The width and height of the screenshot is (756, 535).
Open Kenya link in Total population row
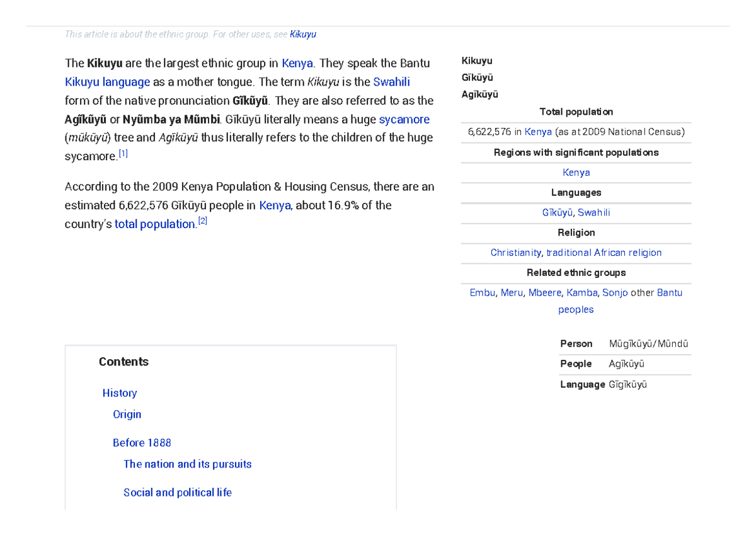539,132
